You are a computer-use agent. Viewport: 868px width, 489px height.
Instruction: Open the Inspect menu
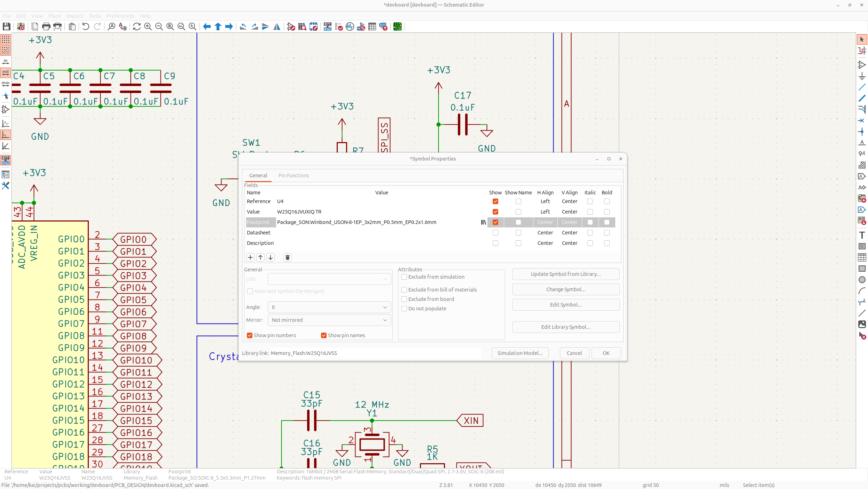[x=75, y=16]
